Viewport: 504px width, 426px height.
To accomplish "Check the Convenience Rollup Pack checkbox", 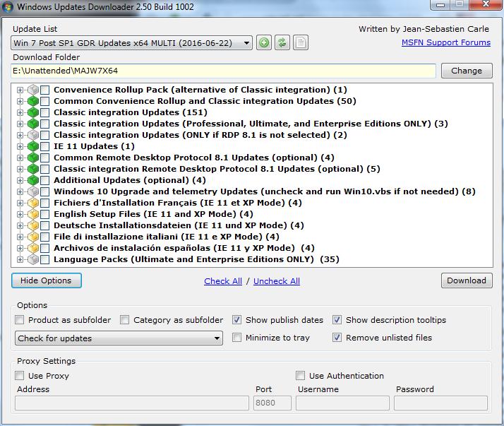I will click(x=44, y=90).
